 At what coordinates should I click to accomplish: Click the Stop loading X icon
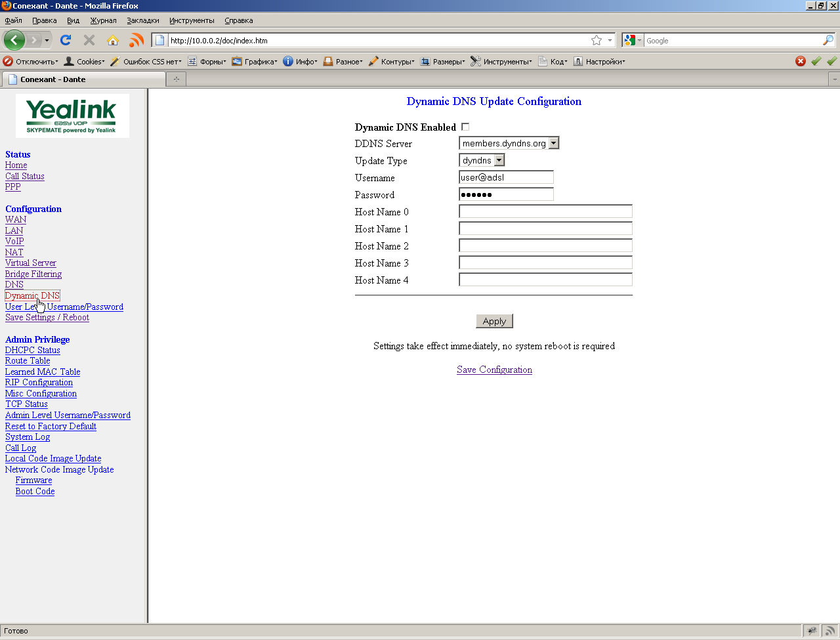(89, 41)
